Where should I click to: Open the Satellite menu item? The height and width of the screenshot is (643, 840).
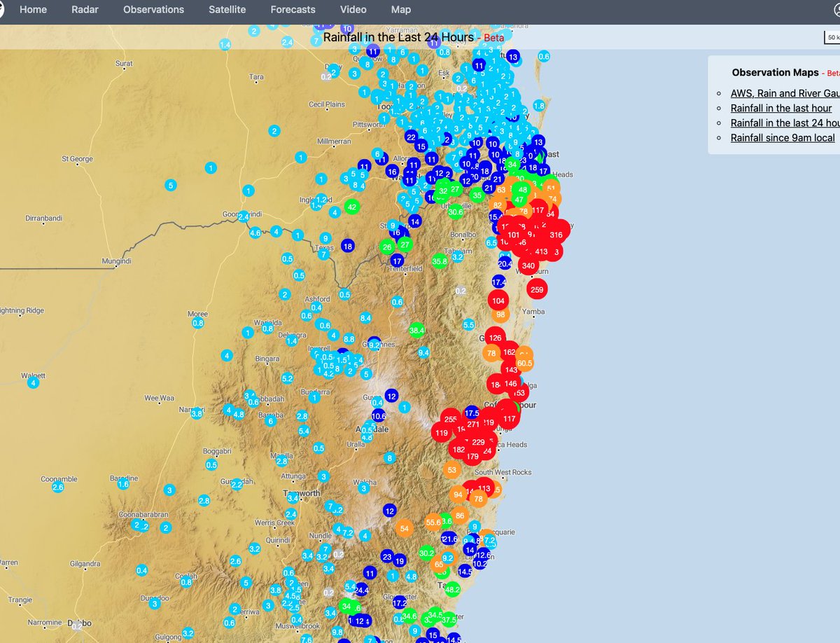click(227, 10)
